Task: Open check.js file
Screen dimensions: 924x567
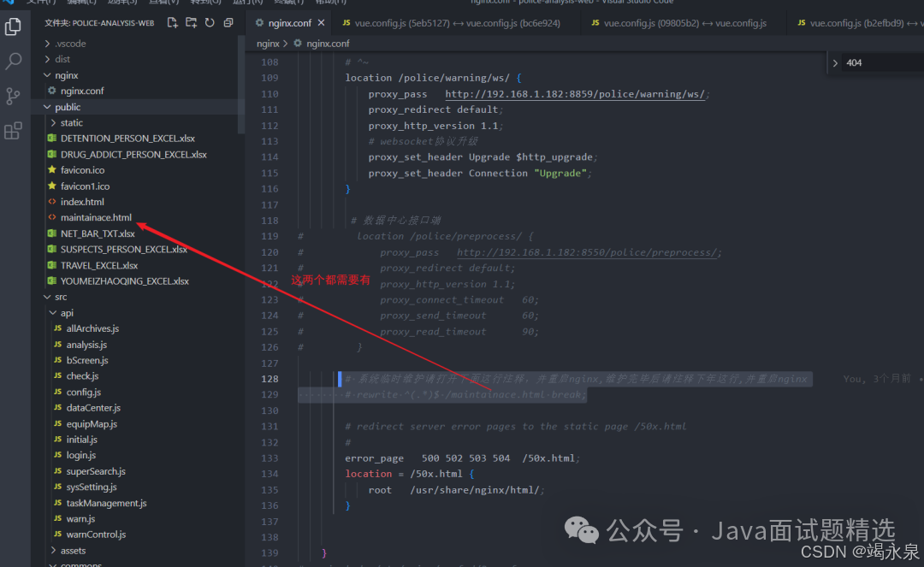Action: (82, 376)
